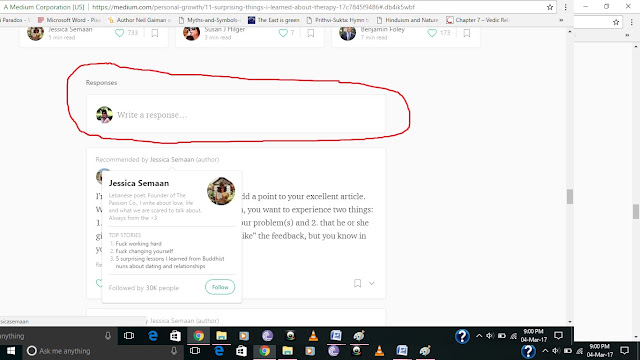640x360 pixels.
Task: Open the Myths-and-Symbols bookmark
Action: click(x=210, y=20)
